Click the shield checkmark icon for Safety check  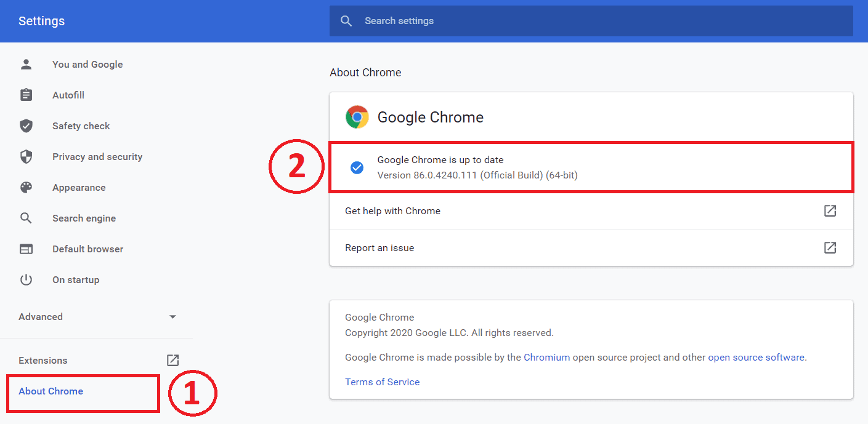click(x=26, y=126)
